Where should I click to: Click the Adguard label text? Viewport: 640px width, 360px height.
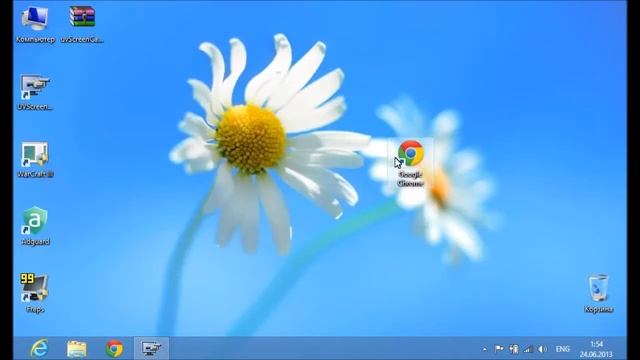pyautogui.click(x=36, y=242)
